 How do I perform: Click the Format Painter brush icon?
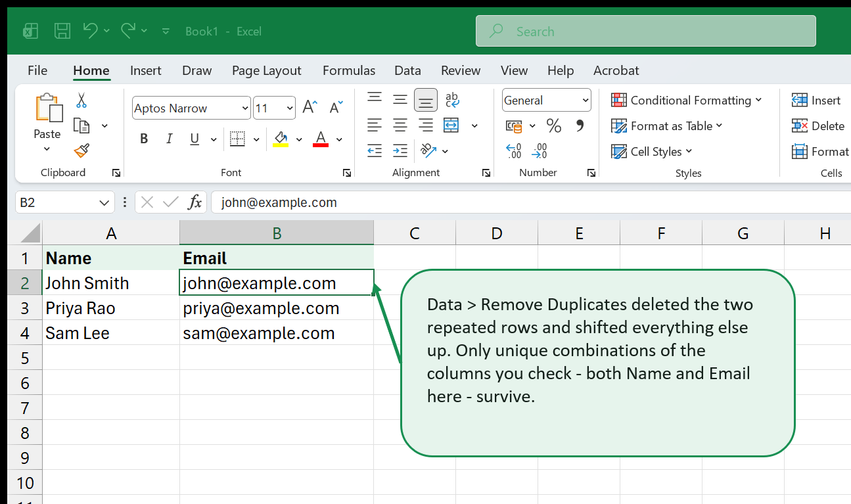click(81, 150)
